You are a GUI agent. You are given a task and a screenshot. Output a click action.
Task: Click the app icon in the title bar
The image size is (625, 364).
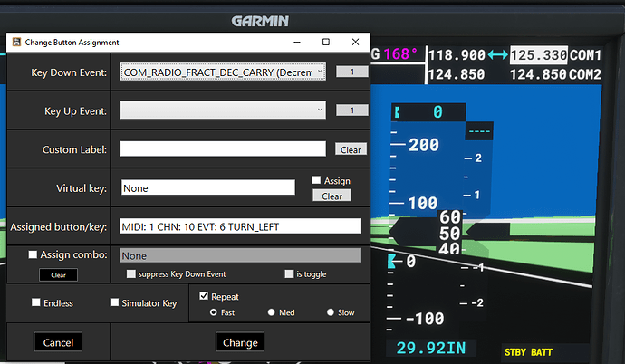[x=14, y=43]
